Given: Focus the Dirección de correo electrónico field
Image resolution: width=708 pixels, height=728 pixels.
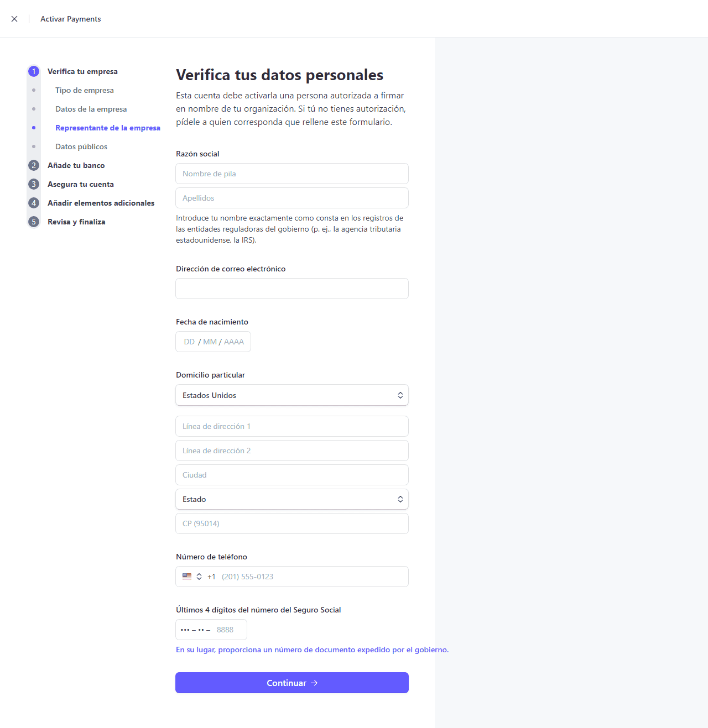Looking at the screenshot, I should [x=291, y=289].
